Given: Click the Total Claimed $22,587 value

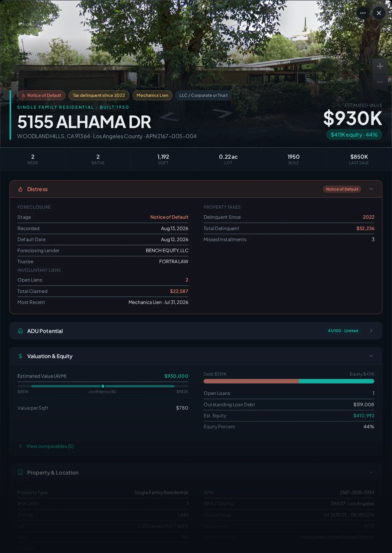Looking at the screenshot, I should pyautogui.click(x=179, y=291).
